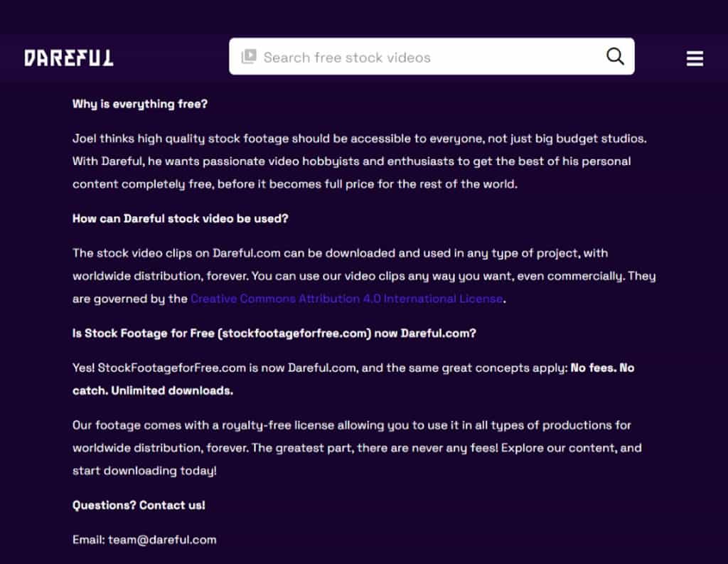Open Creative Commons Attribution 4.0 International License link
Image resolution: width=728 pixels, height=564 pixels.
[347, 298]
